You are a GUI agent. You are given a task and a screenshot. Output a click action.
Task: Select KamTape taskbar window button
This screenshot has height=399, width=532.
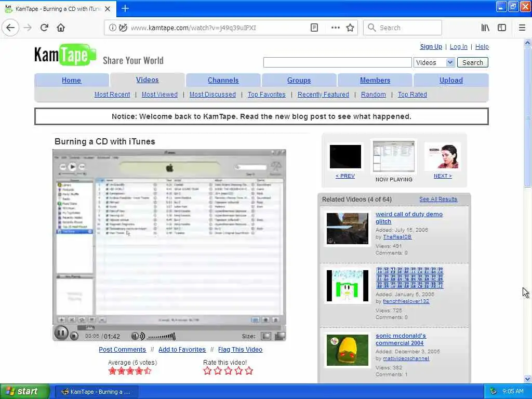point(96,392)
